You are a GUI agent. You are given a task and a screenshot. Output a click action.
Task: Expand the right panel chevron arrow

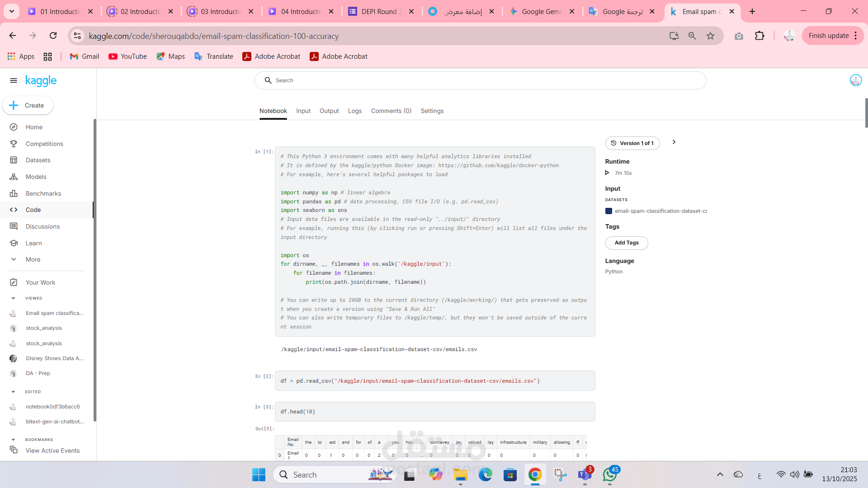[674, 142]
